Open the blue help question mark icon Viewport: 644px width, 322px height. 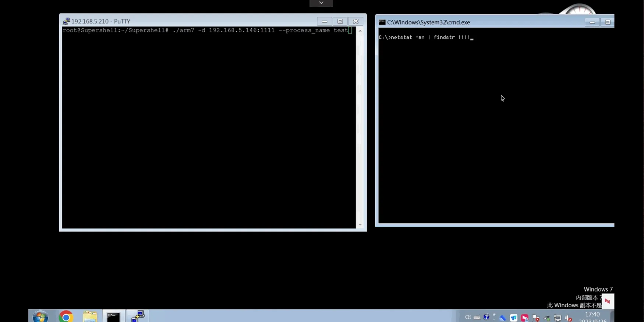[x=486, y=317]
